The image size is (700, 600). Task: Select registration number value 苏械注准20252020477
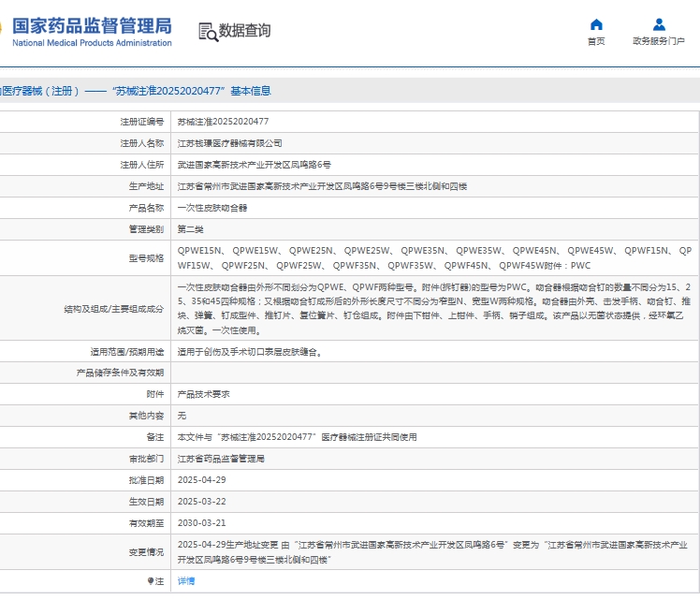224,122
